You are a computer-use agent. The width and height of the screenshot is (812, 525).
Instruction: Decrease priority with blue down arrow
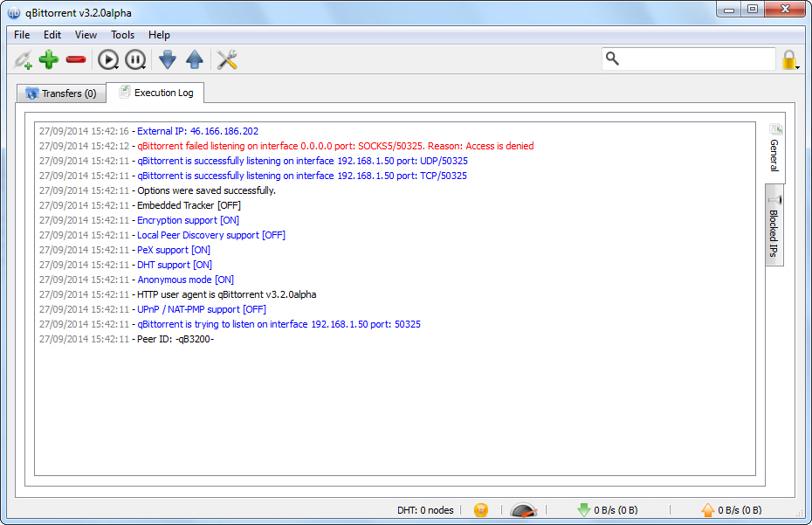(x=168, y=59)
